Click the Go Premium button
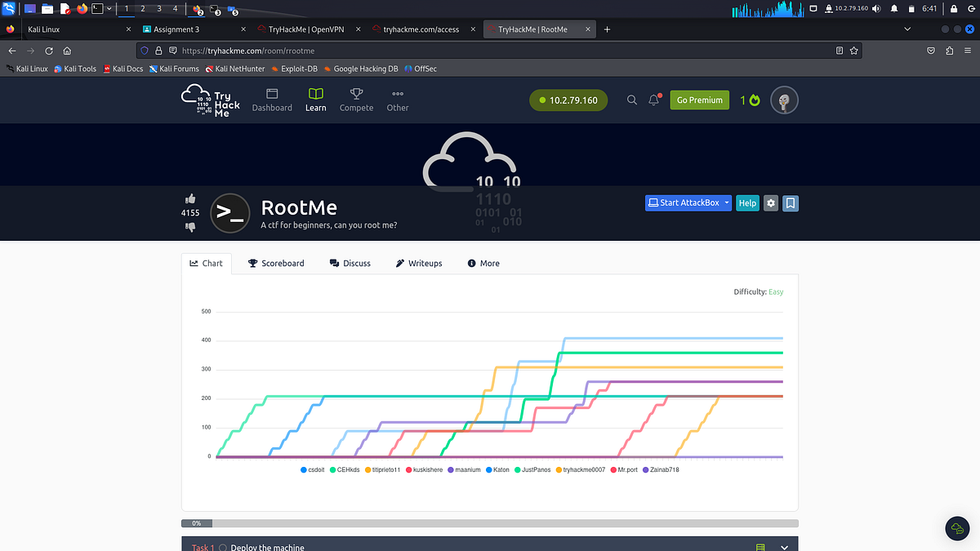The height and width of the screenshot is (551, 980). coord(699,100)
